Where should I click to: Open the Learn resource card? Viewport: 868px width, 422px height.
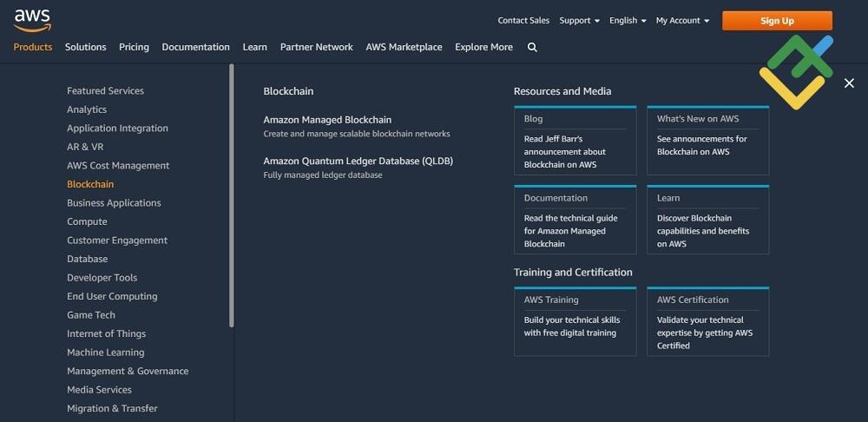(x=708, y=220)
